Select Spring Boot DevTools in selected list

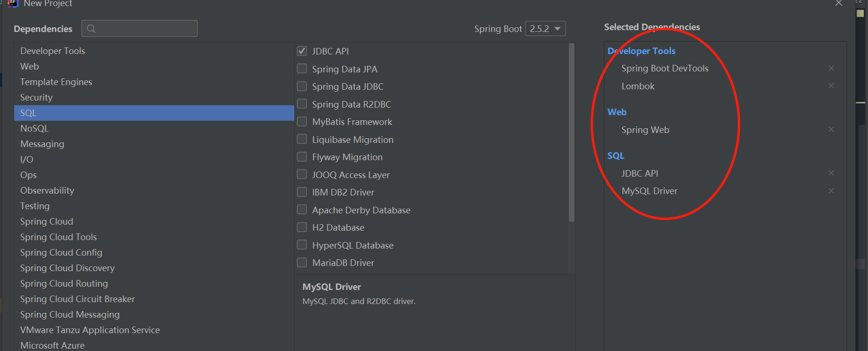pos(665,68)
